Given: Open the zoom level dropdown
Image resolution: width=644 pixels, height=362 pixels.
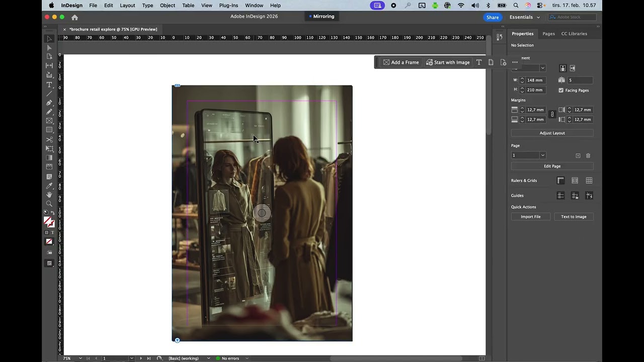Looking at the screenshot, I should 80,358.
